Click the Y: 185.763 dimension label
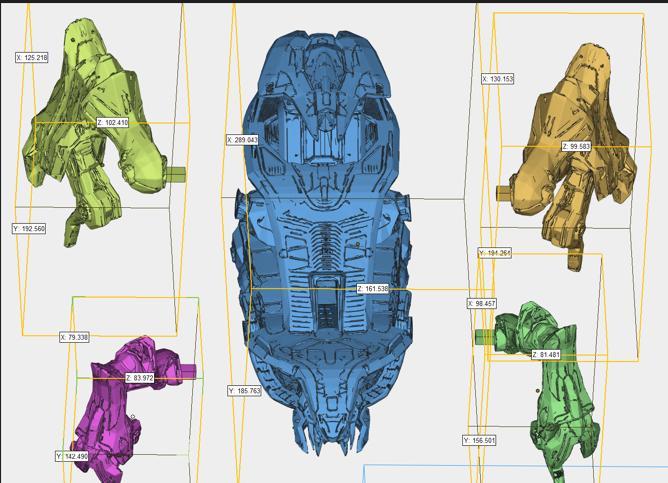 point(245,391)
